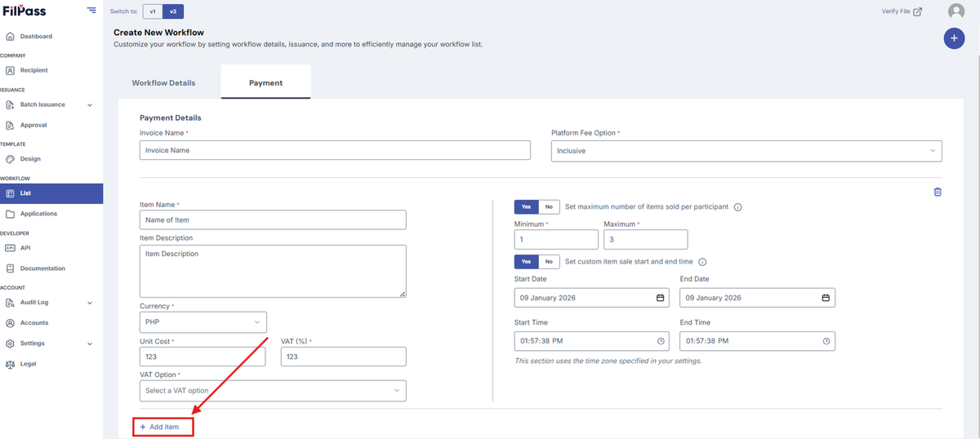Collapse the sidebar menu icon

[x=91, y=11]
